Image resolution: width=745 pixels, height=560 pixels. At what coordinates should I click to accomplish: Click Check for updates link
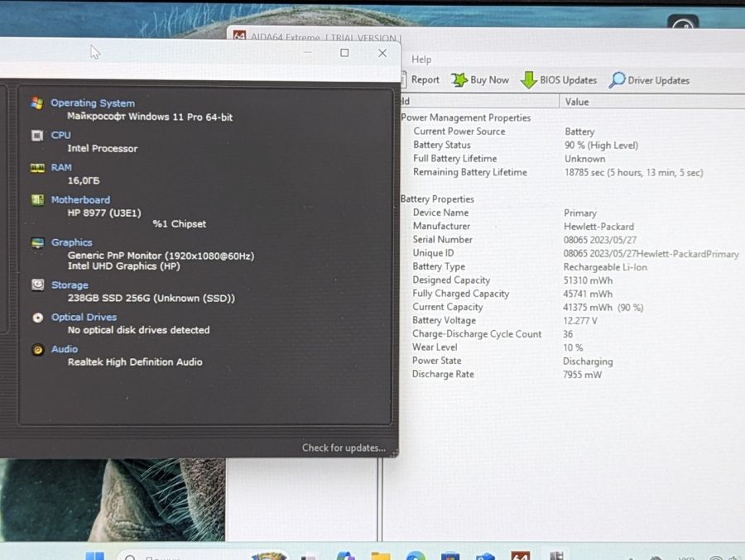344,448
